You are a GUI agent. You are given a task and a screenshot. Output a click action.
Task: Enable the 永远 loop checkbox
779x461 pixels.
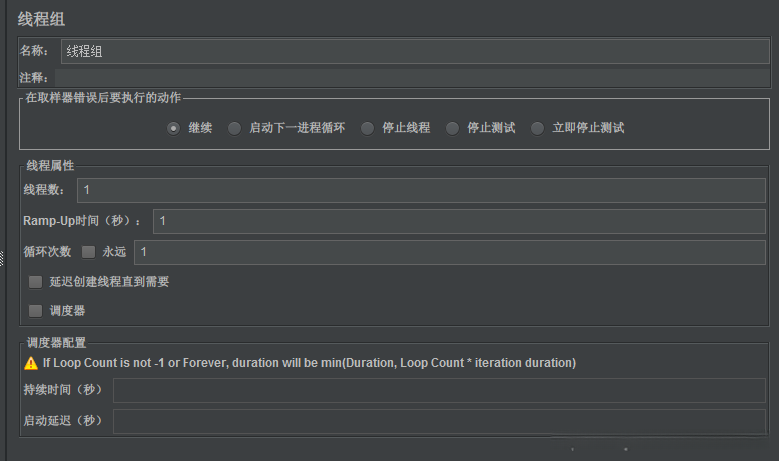(88, 252)
